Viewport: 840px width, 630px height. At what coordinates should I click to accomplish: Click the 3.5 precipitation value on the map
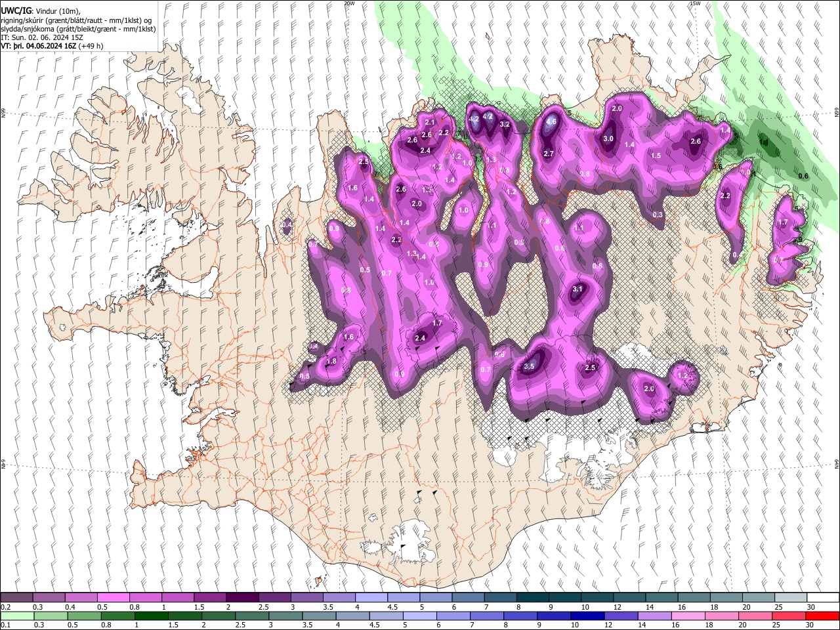pos(530,366)
